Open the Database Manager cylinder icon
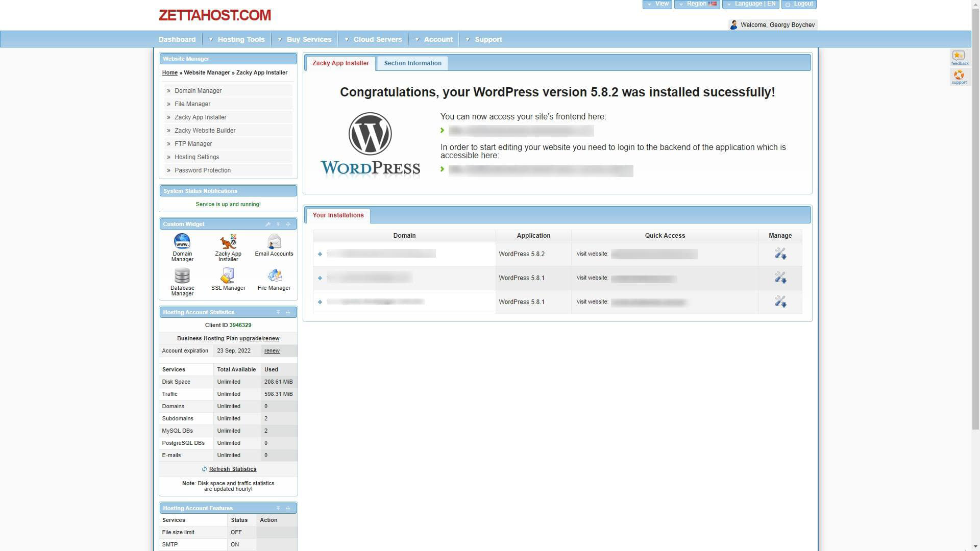This screenshot has width=980, height=551. 182,275
